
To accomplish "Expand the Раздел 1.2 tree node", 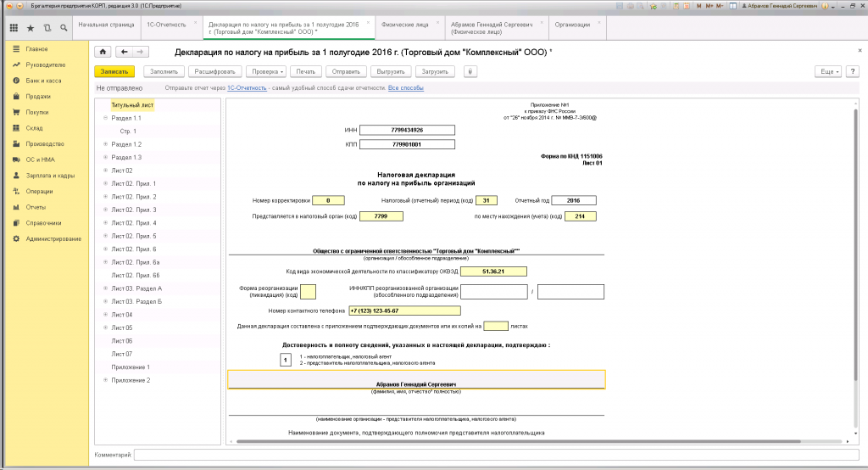I will pyautogui.click(x=105, y=144).
